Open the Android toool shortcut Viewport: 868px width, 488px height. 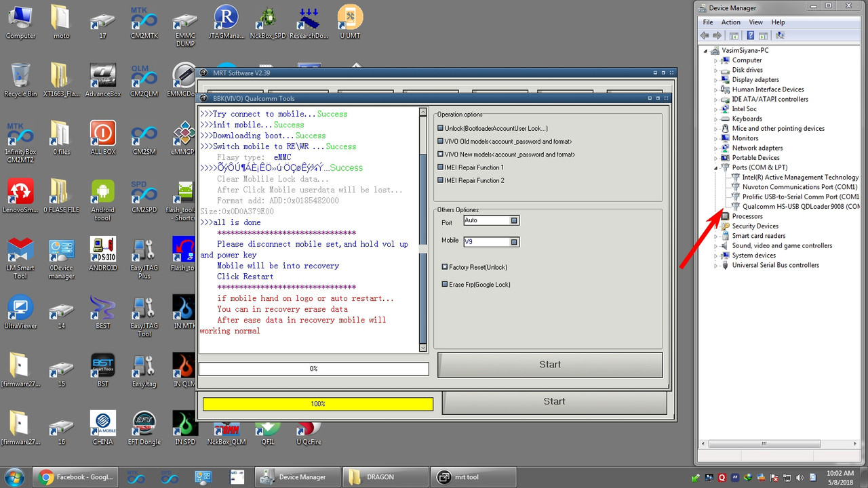coord(102,201)
